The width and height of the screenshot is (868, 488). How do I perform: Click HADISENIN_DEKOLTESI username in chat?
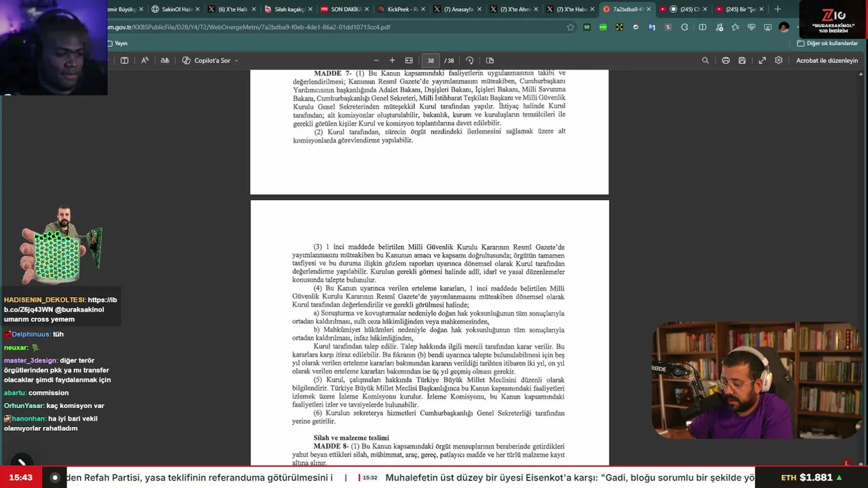(44, 300)
